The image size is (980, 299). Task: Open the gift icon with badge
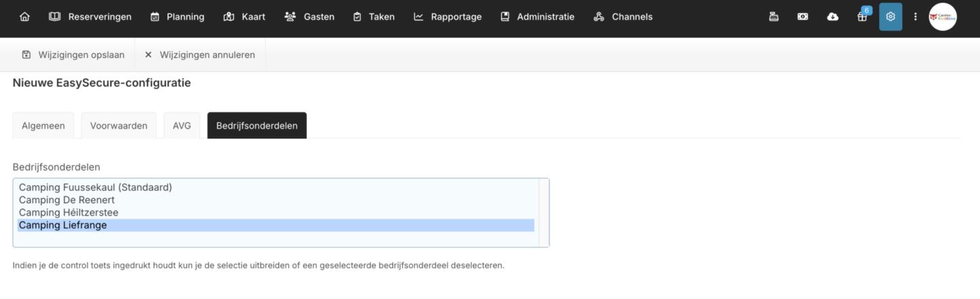862,17
